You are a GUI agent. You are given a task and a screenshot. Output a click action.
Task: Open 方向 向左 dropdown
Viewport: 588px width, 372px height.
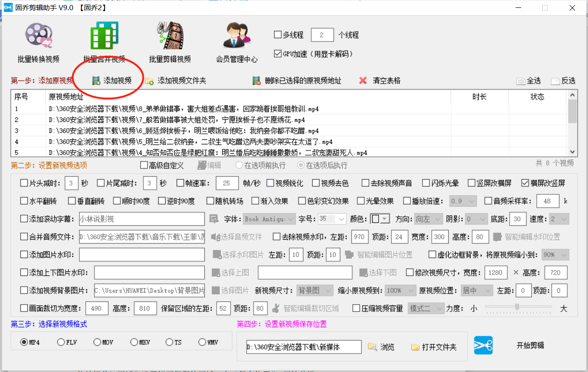click(x=428, y=219)
